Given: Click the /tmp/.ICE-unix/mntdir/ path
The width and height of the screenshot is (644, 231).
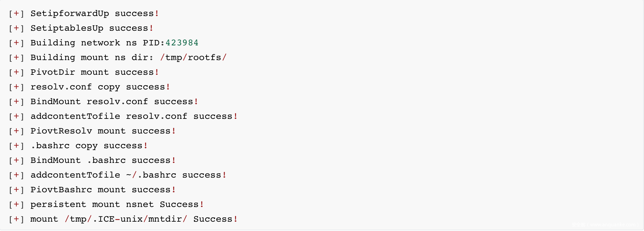Looking at the screenshot, I should pyautogui.click(x=126, y=219).
